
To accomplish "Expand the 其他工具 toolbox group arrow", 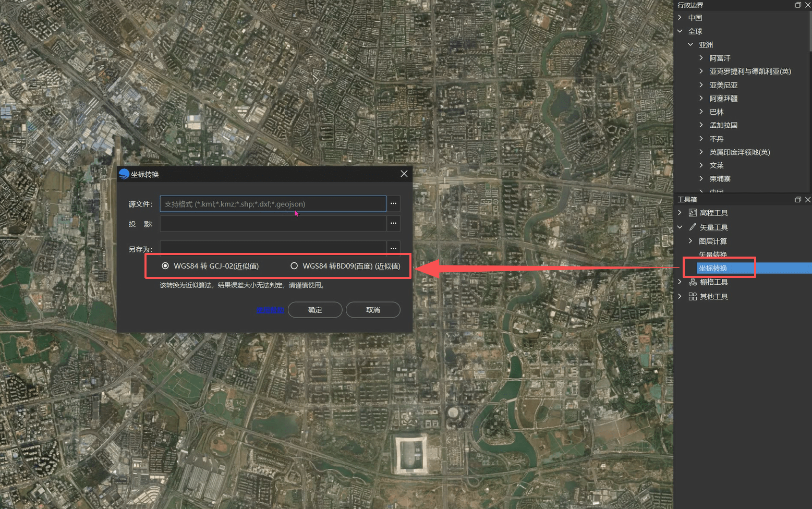I will pos(680,296).
